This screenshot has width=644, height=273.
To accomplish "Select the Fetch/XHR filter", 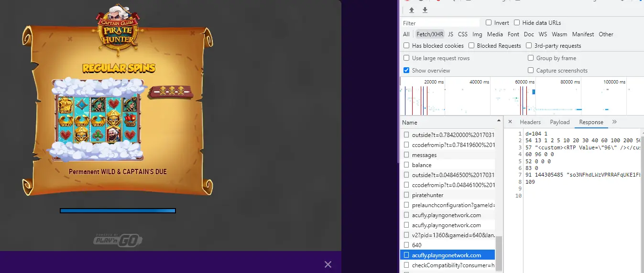I will pos(430,34).
